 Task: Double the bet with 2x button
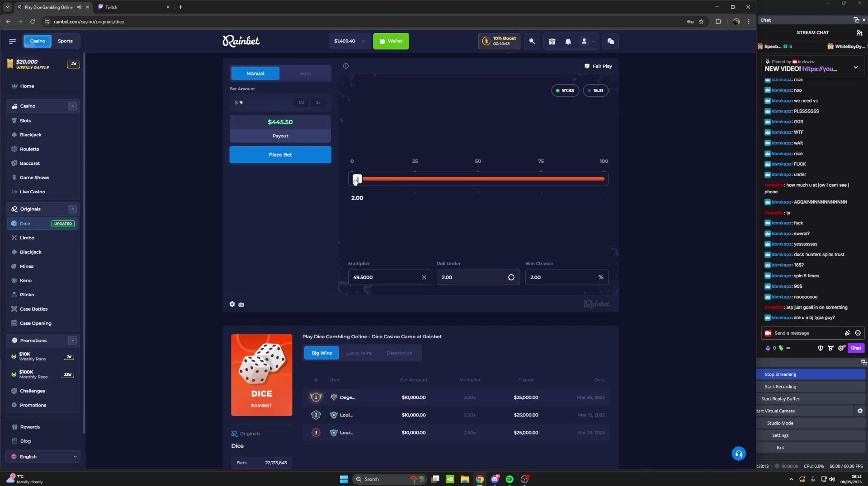point(318,103)
